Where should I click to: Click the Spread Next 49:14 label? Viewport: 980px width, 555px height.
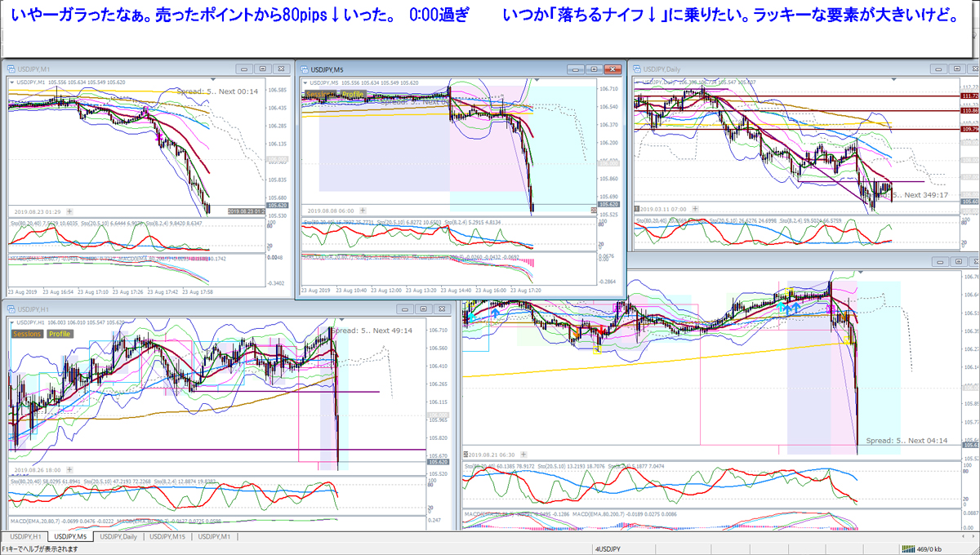tap(372, 331)
